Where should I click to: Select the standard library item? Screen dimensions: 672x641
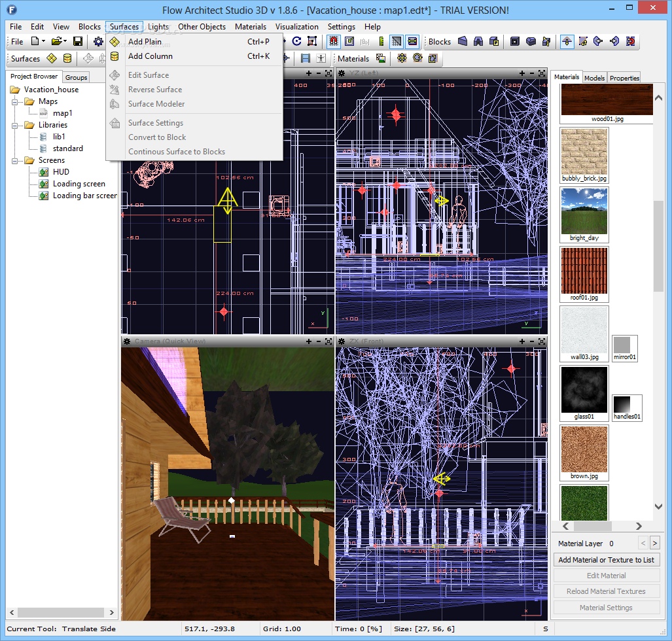[x=67, y=148]
